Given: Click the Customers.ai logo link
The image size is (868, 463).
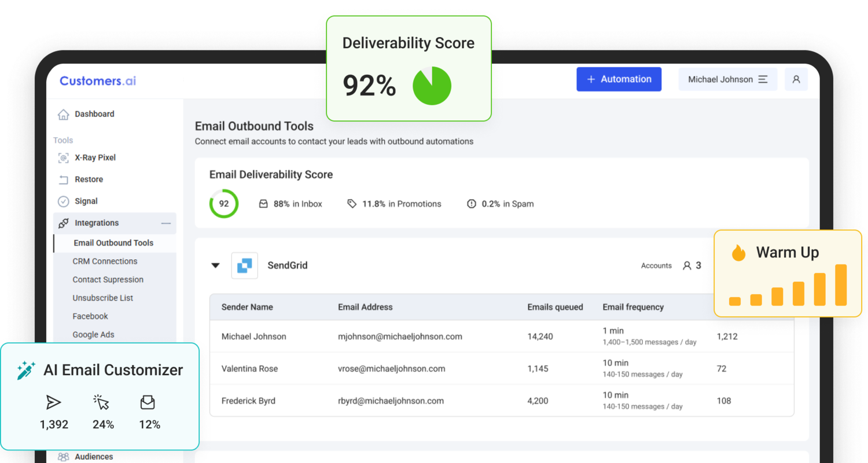Looking at the screenshot, I should coord(98,81).
